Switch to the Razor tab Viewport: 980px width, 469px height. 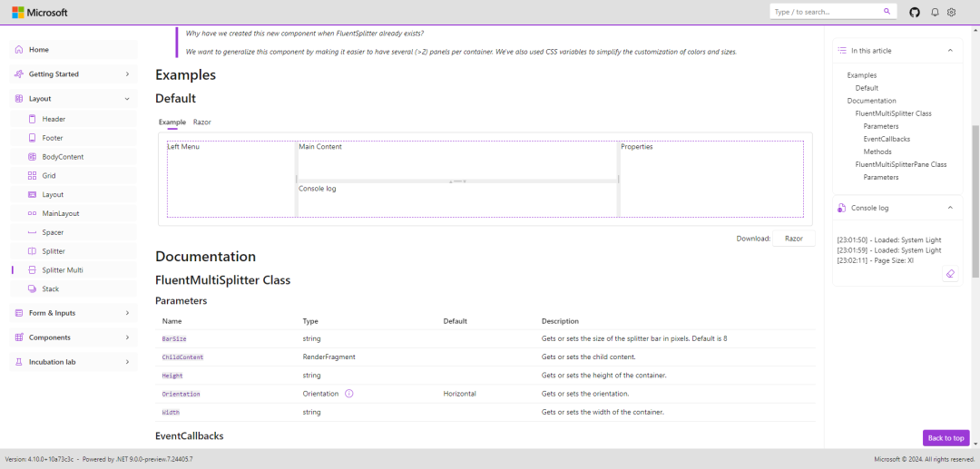click(202, 122)
